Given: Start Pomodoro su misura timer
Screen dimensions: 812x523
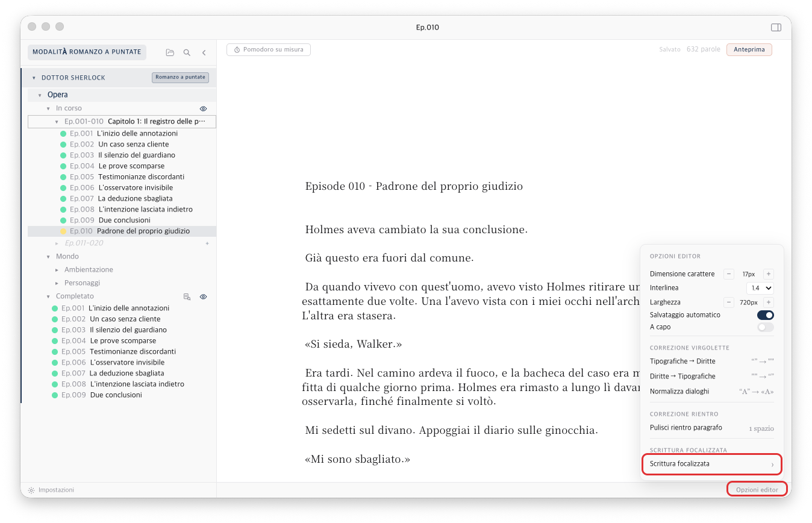Looking at the screenshot, I should click(269, 49).
